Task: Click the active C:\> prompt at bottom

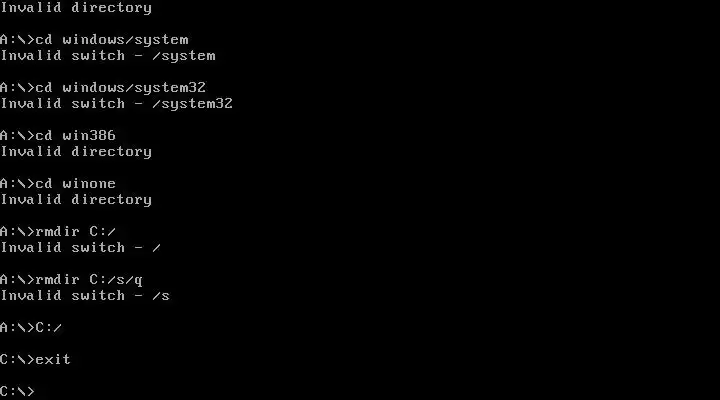Action: point(17,391)
